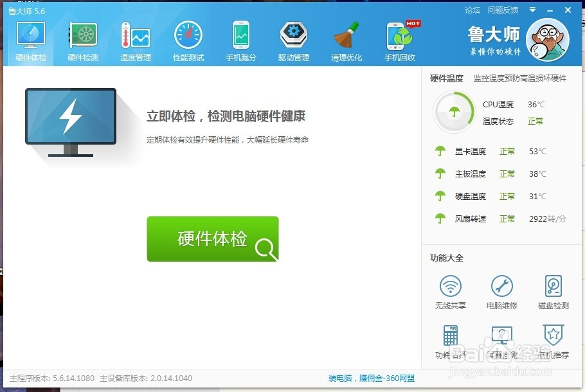Click the CPU temperature circular gauge
585x392 pixels.
click(x=454, y=112)
